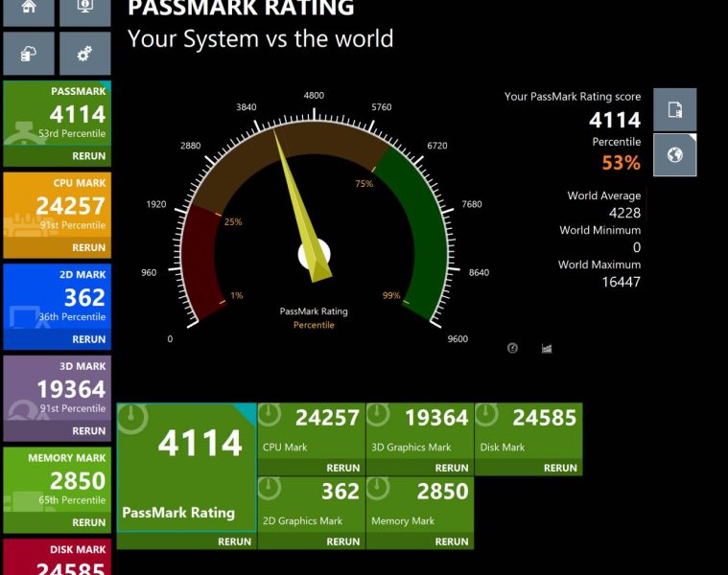The image size is (728, 575).
Task: Click the 36th Percentile text in 2D Mark
Action: coord(72,317)
